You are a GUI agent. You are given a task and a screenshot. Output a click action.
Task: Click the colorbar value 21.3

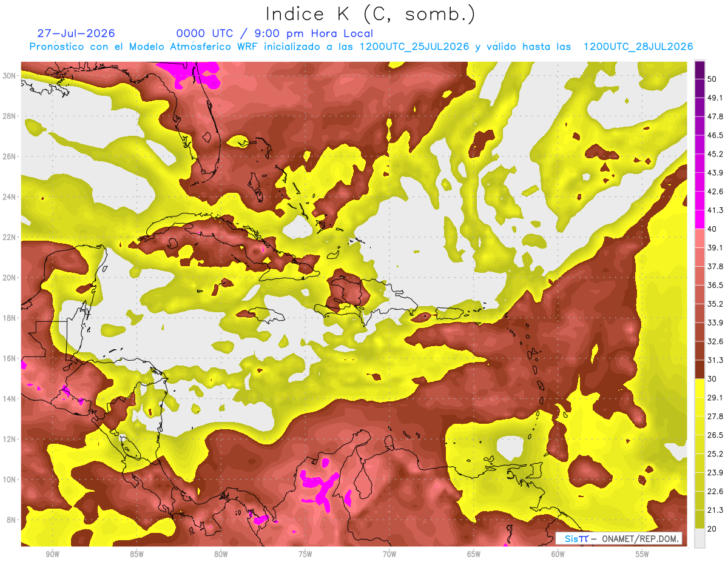pyautogui.click(x=715, y=510)
